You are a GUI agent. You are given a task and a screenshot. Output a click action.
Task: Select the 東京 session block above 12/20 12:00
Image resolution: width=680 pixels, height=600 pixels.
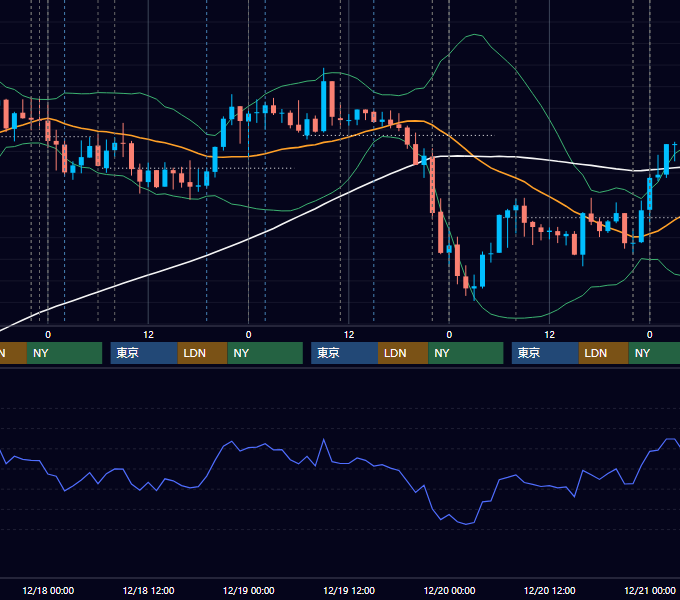pos(545,353)
